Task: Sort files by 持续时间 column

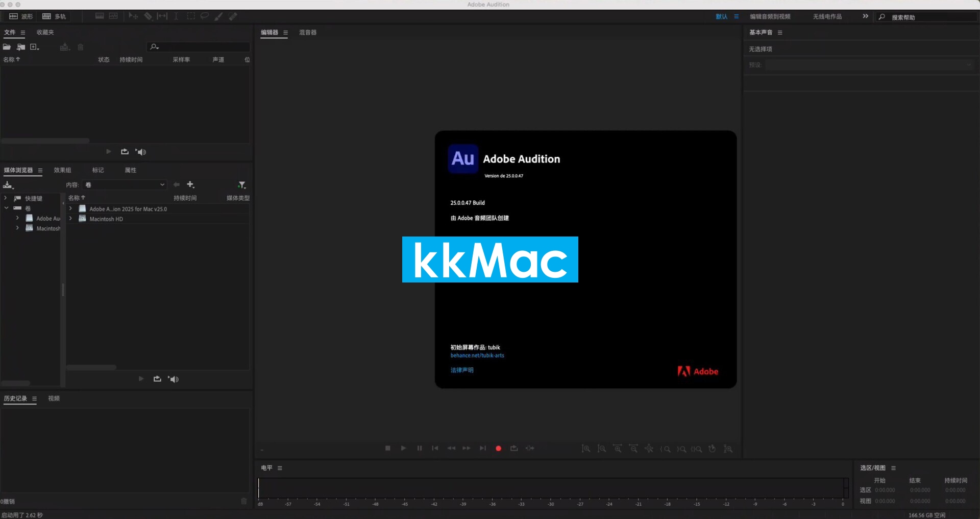Action: point(131,60)
